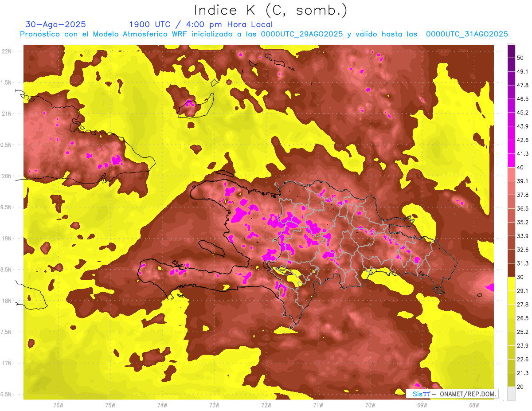Click the latitude label "21N"
Screen dimensions: 532x411
[7, 114]
